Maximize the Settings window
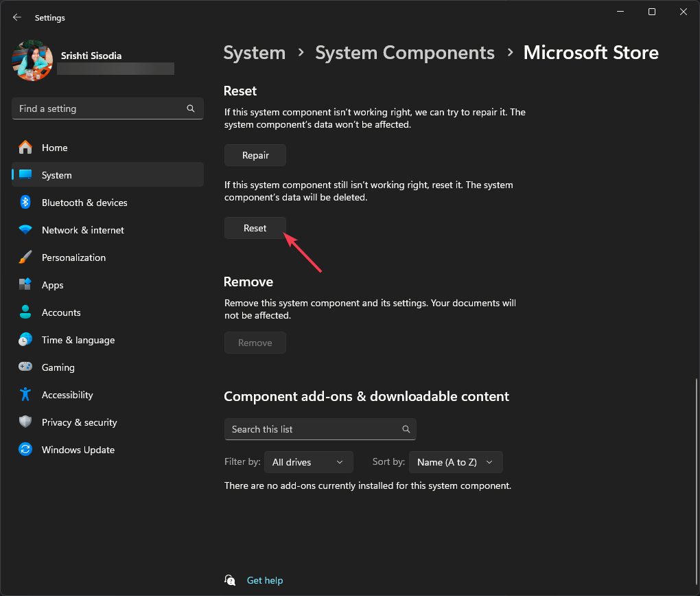Screen dimensions: 700x596 click(x=652, y=12)
